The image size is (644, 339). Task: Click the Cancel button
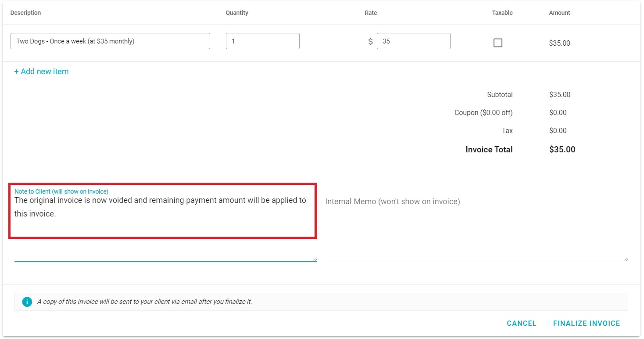[x=521, y=323]
